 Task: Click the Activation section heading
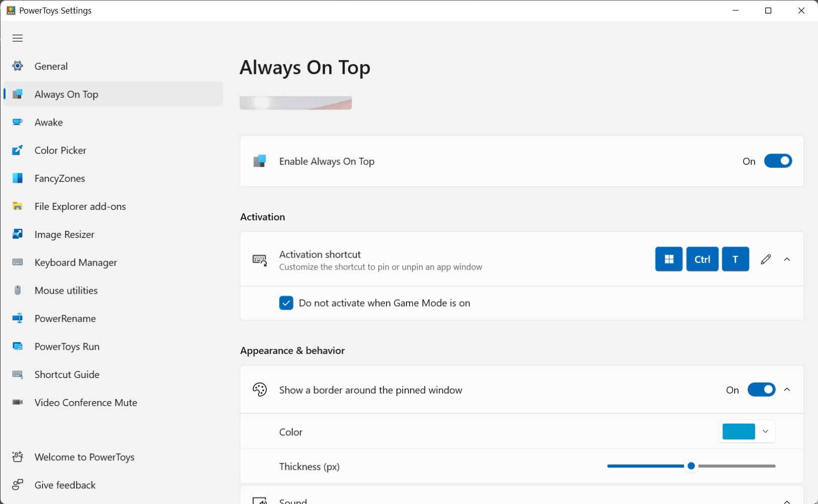pos(263,217)
